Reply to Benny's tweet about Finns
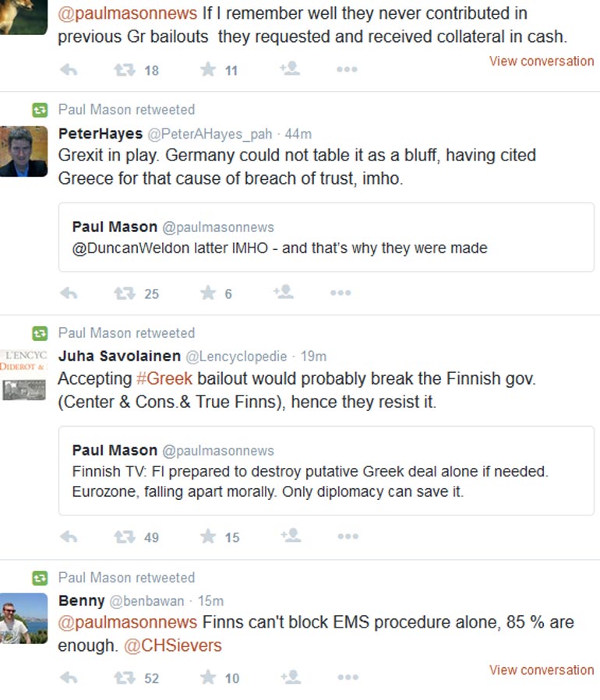Viewport: 600px width, 700px height. click(x=69, y=677)
